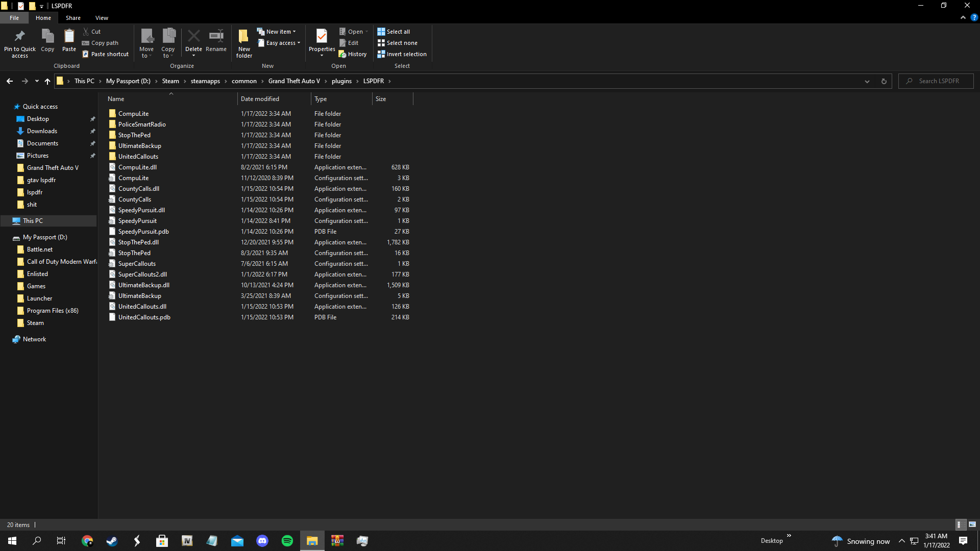Collapse the ribbon with the chevron
The height and width of the screenshot is (551, 980).
click(x=963, y=17)
